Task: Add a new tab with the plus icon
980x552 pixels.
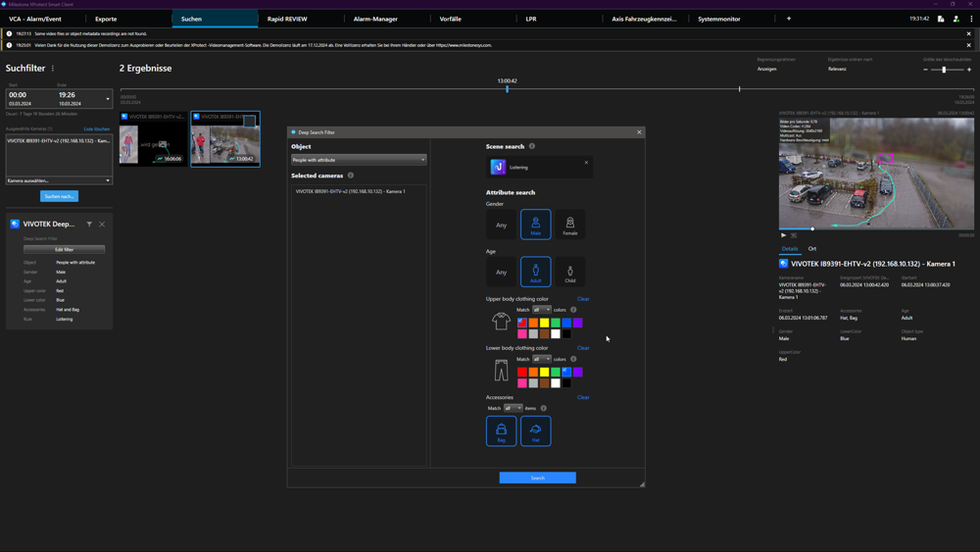Action: [x=789, y=19]
